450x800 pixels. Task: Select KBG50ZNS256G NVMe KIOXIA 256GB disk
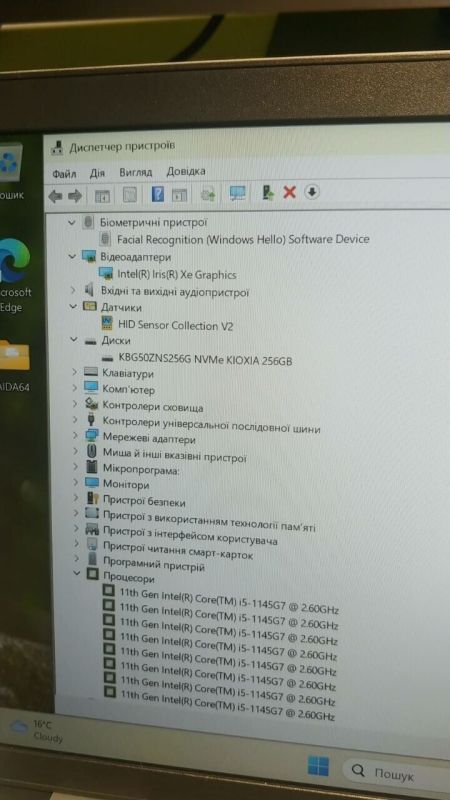[x=205, y=360]
